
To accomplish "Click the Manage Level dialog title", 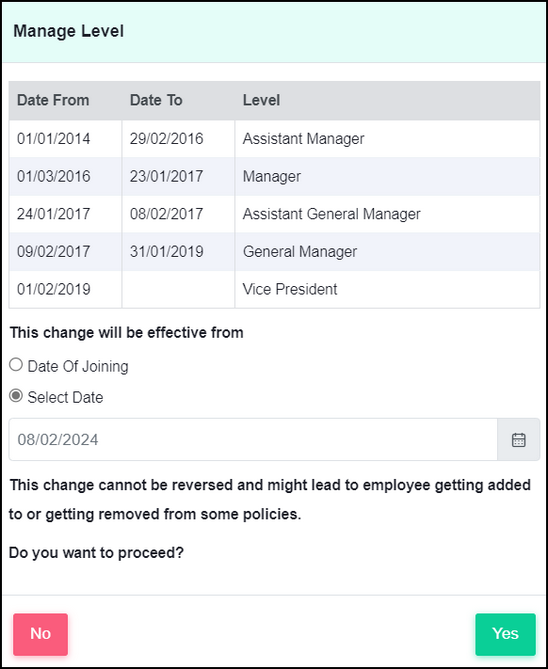I will pyautogui.click(x=68, y=31).
